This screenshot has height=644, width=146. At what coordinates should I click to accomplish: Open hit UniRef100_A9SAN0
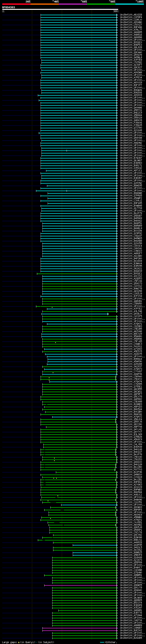pyautogui.click(x=131, y=22)
